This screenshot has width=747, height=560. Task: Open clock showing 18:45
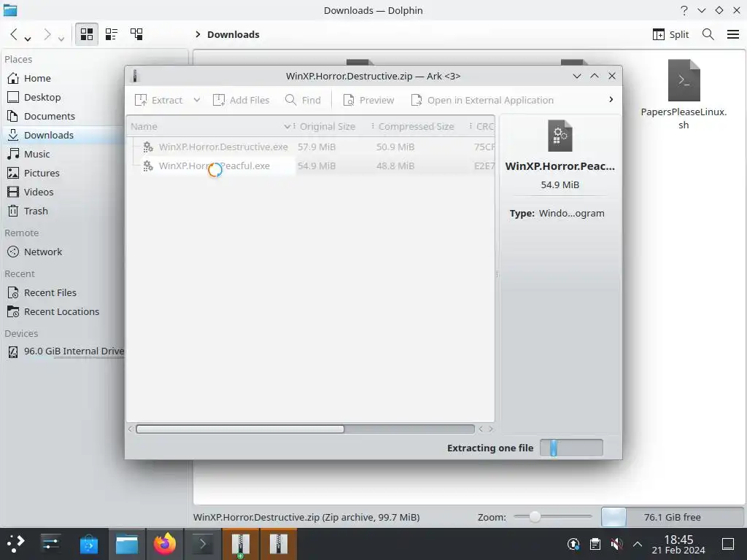[x=678, y=544]
